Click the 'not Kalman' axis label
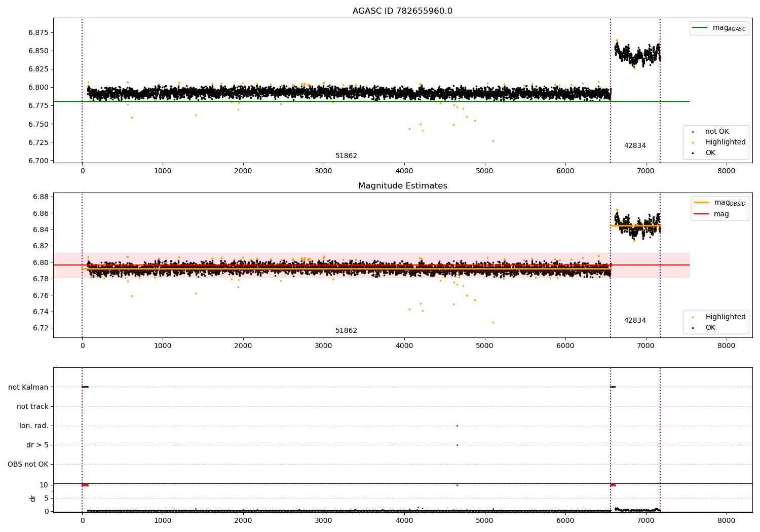 28,388
